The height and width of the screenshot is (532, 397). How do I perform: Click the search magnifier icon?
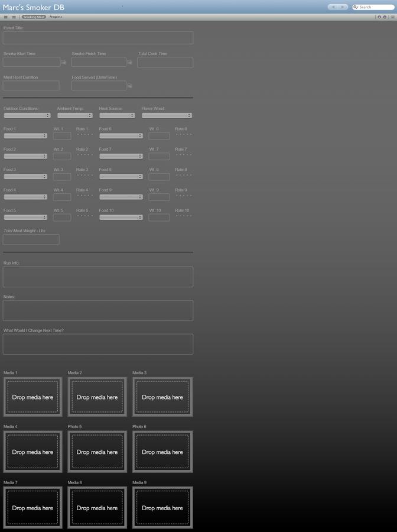(356, 7)
